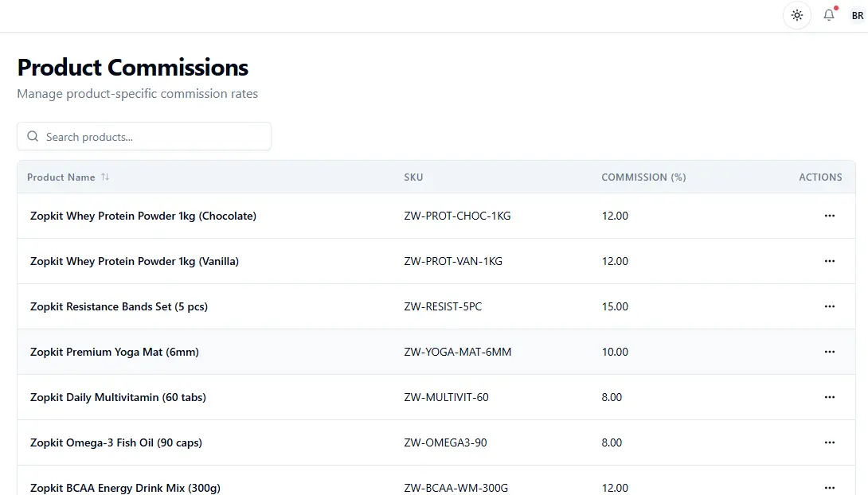Click SKU ZW-BCAA-WM-300G
The height and width of the screenshot is (495, 868).
(x=456, y=488)
